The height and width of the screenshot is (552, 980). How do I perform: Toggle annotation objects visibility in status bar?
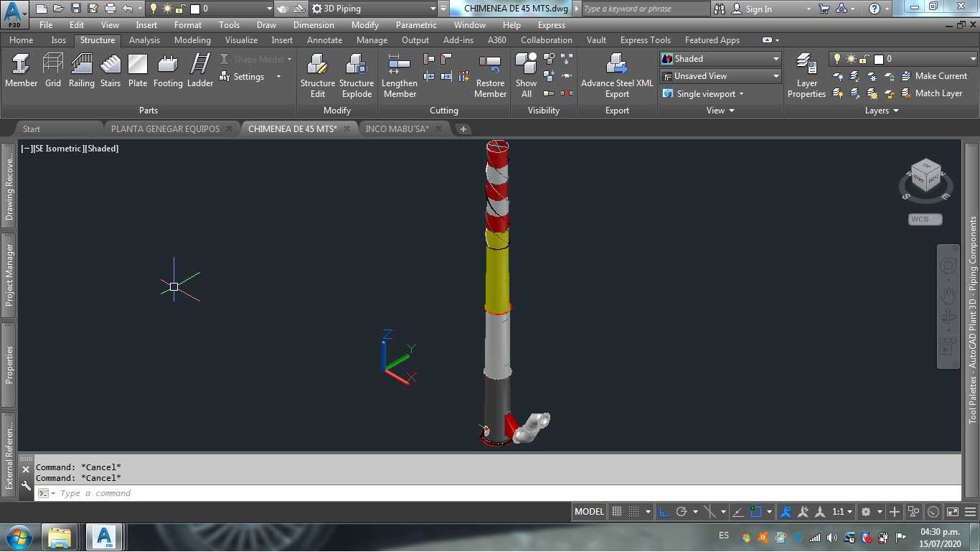(786, 512)
